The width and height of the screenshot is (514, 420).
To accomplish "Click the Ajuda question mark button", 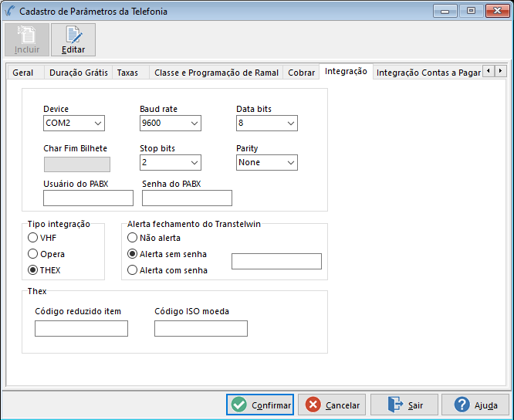I will (x=475, y=405).
